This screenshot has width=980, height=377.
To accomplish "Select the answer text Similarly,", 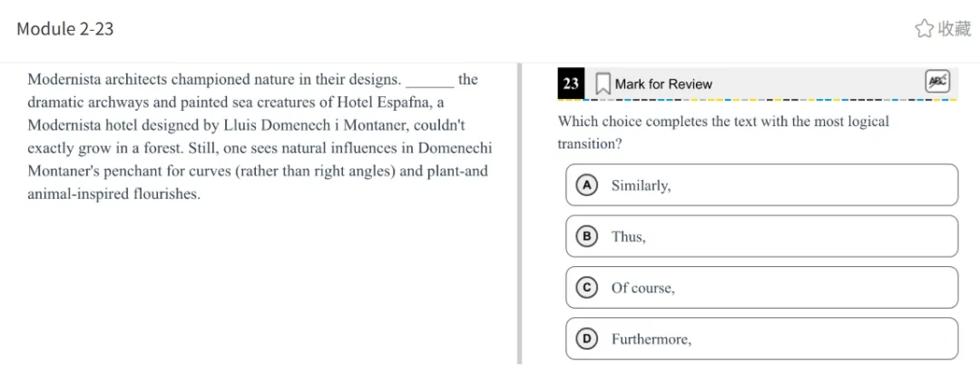I will [641, 185].
